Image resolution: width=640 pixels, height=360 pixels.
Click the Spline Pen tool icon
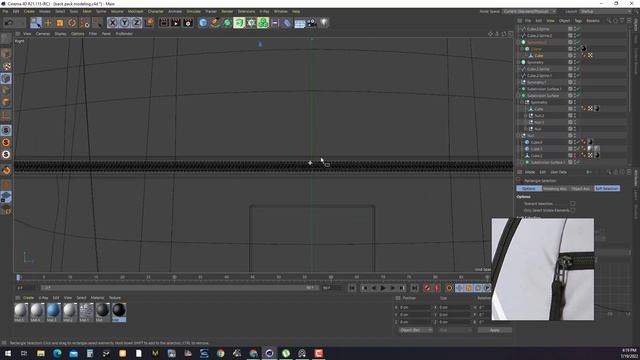pos(215,23)
